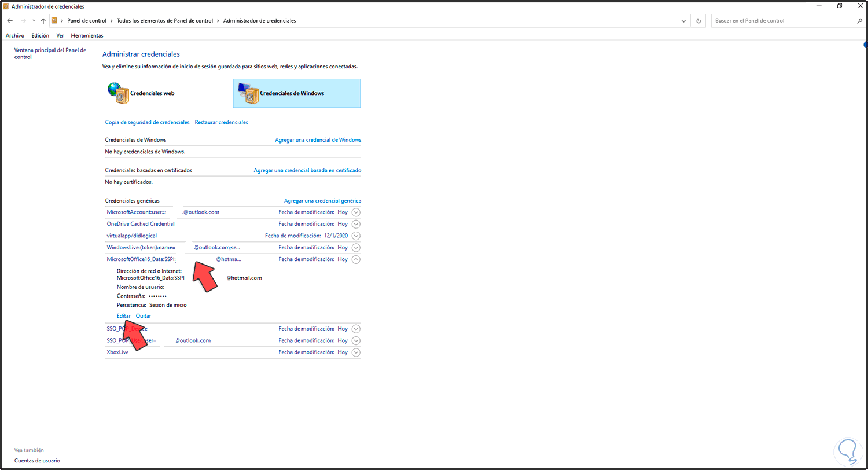
Task: Click the Credenciales web vault icon
Action: [x=117, y=93]
